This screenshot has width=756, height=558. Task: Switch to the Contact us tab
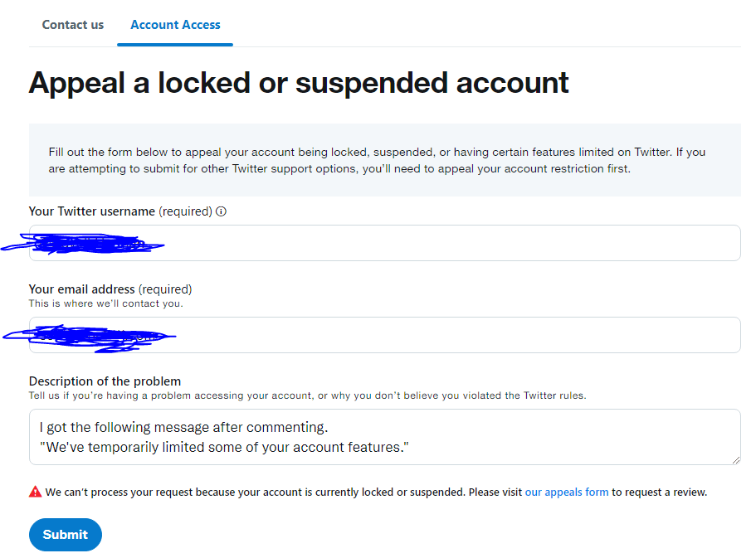[72, 25]
